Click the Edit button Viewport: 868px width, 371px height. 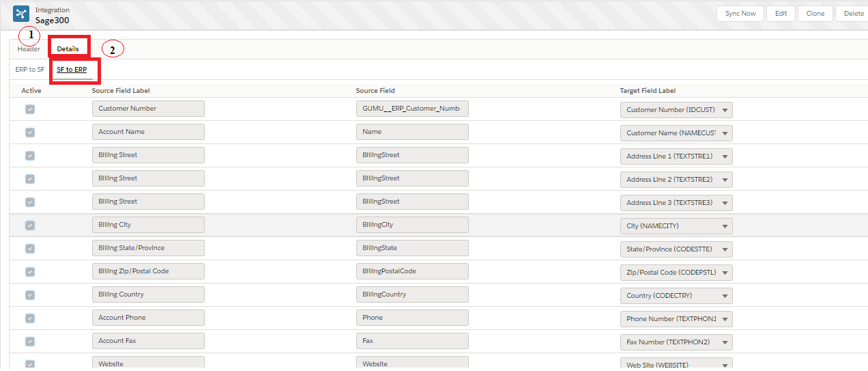pyautogui.click(x=781, y=14)
